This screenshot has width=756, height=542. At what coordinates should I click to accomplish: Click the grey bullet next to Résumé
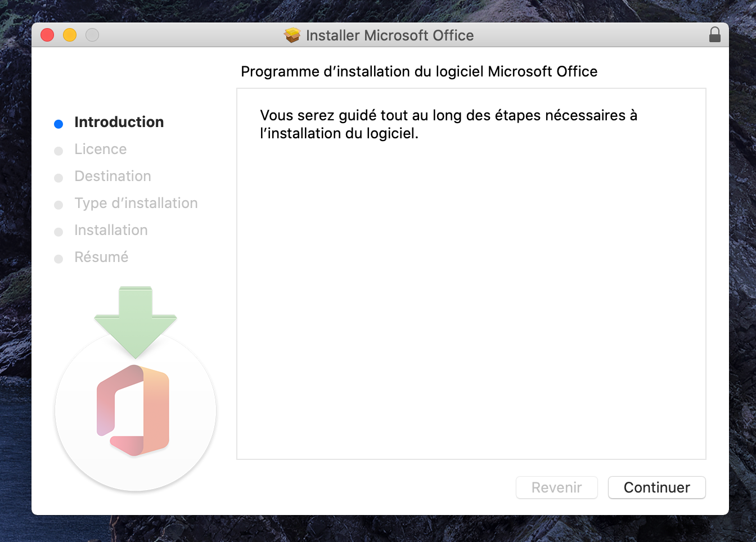[x=58, y=259]
